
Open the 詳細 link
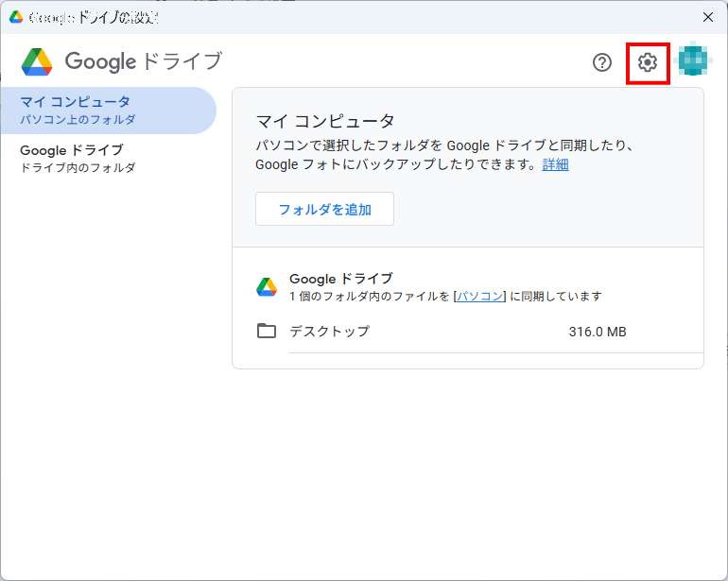tap(555, 164)
